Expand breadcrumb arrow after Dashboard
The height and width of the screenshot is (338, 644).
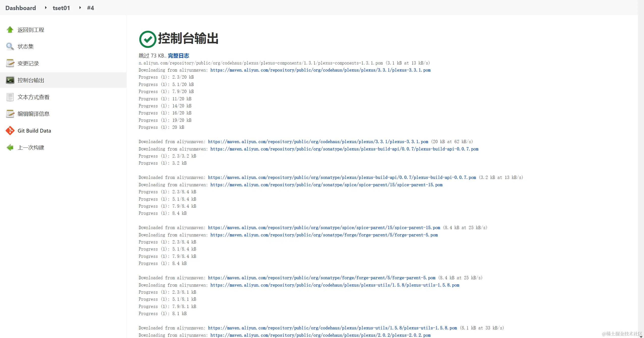point(46,8)
